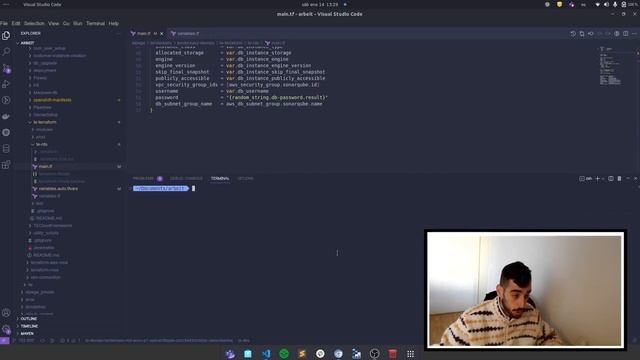This screenshot has height=360, width=640.
Task: Kill the terminal with trash icon
Action: click(619, 178)
